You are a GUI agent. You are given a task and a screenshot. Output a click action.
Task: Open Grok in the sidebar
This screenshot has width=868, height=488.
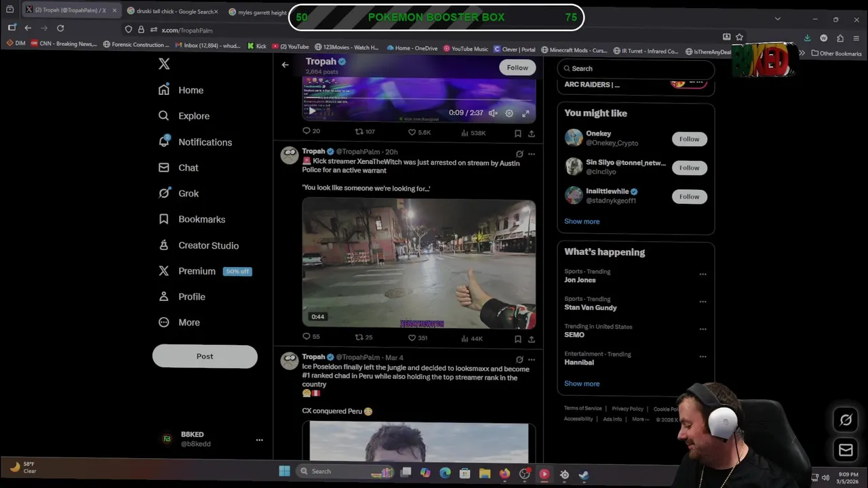point(178,193)
